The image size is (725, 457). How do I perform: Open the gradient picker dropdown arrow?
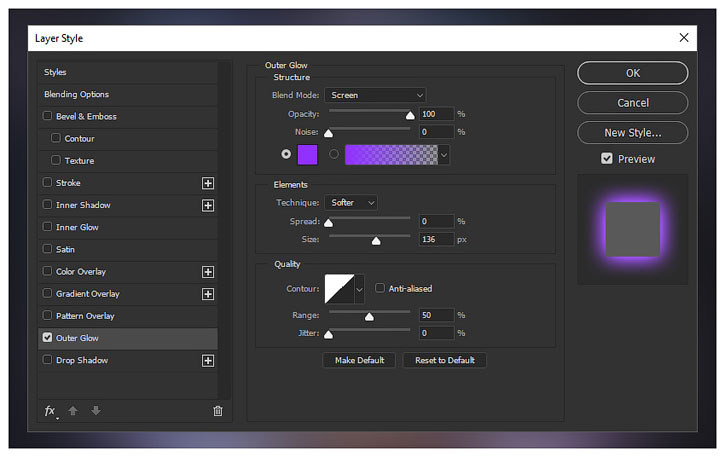point(444,155)
